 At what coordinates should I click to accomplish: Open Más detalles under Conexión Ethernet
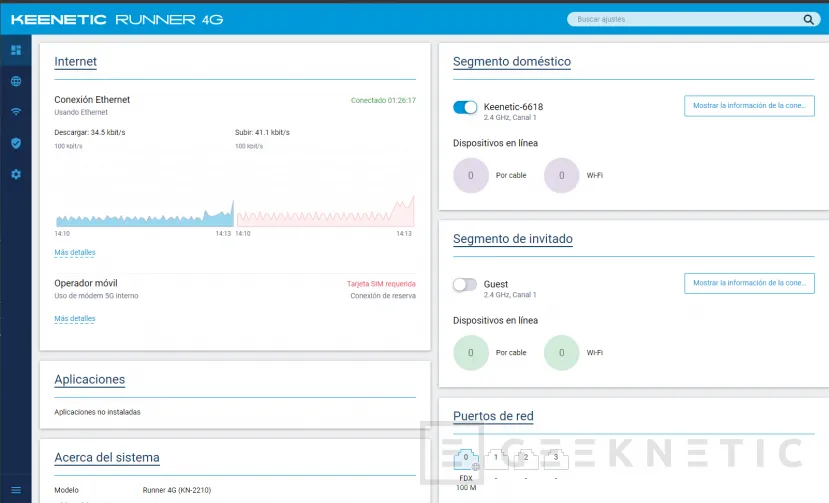pos(75,253)
